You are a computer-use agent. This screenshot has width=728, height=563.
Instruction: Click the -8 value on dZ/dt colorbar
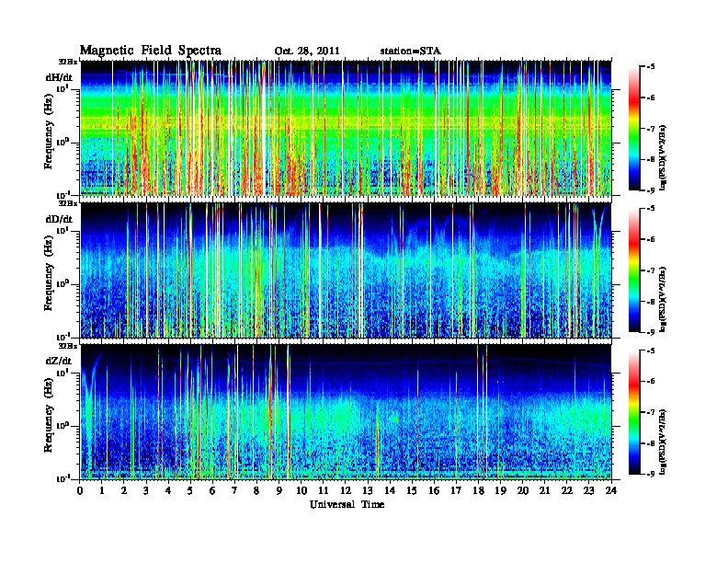coord(651,443)
